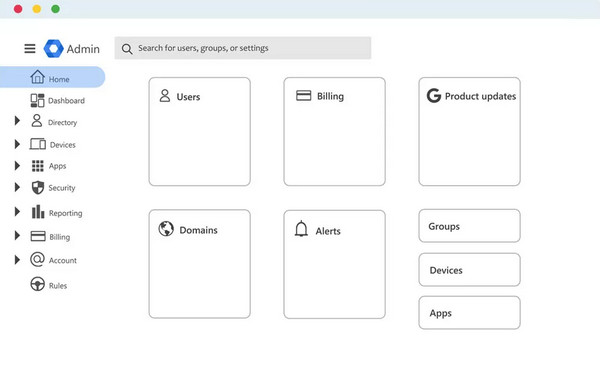Open the Alerts card title
The image size is (600, 369).
[x=328, y=231]
